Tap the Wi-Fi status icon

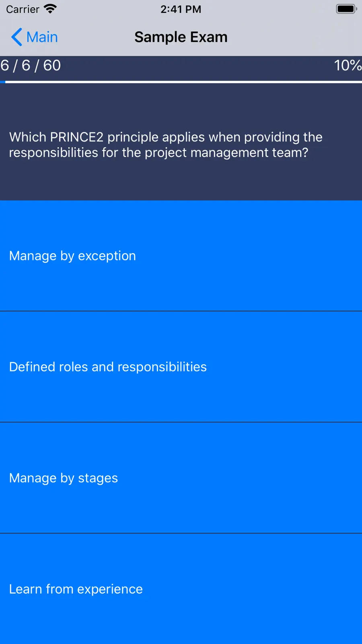(50, 9)
